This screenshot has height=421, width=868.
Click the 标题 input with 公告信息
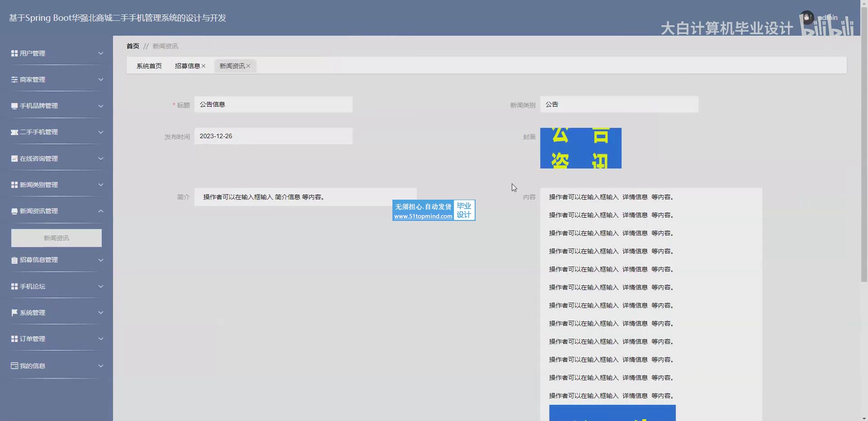point(274,104)
